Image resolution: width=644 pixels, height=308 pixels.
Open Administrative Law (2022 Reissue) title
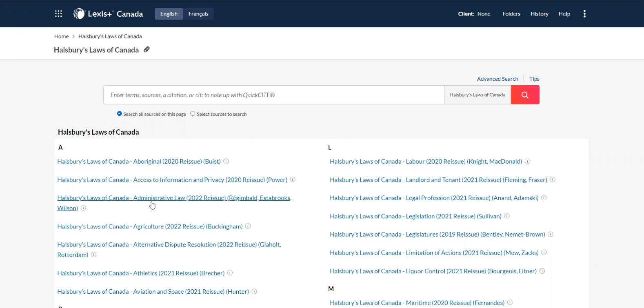pyautogui.click(x=174, y=203)
